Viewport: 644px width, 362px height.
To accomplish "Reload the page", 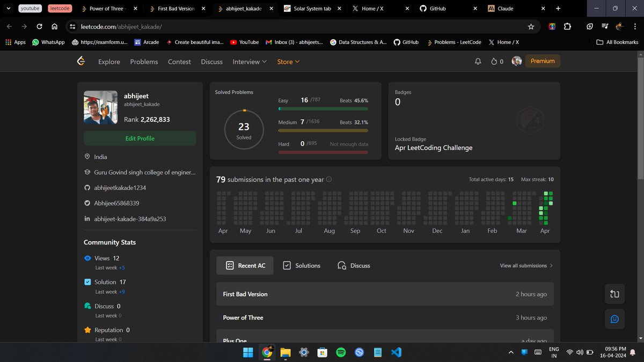I will (x=39, y=26).
